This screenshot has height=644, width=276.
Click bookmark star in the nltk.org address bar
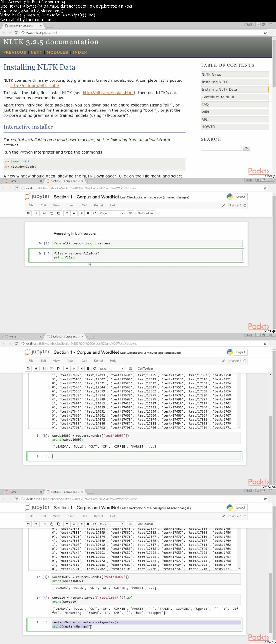tap(265, 33)
